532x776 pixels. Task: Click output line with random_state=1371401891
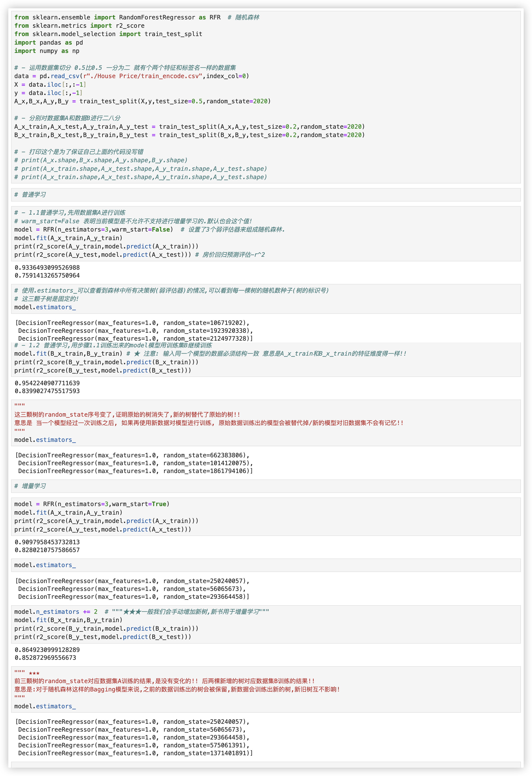[135, 753]
